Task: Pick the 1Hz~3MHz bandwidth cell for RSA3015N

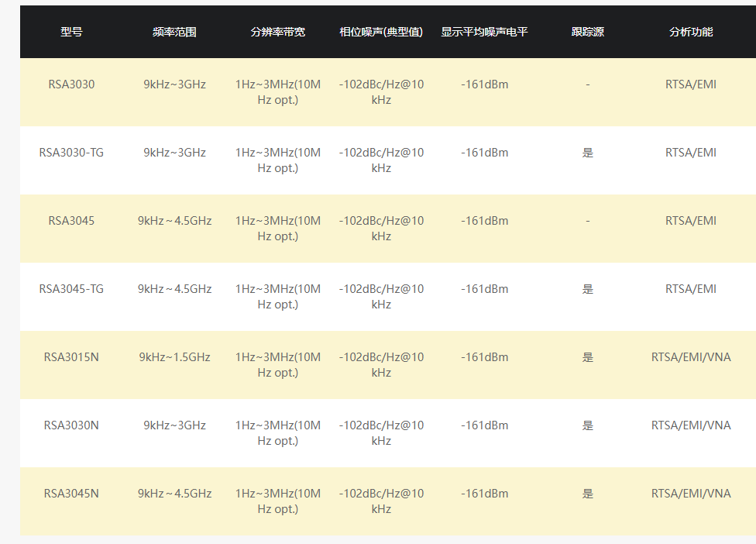Action: pos(278,365)
